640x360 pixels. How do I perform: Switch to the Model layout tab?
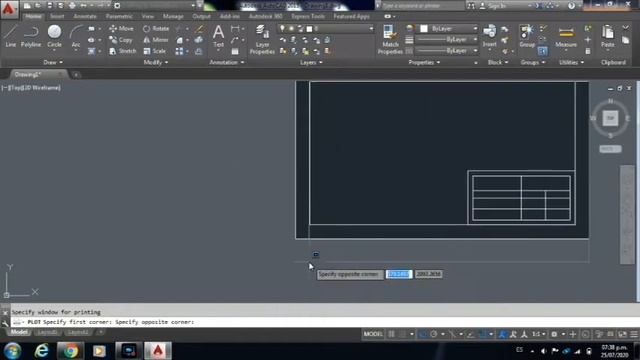19,332
